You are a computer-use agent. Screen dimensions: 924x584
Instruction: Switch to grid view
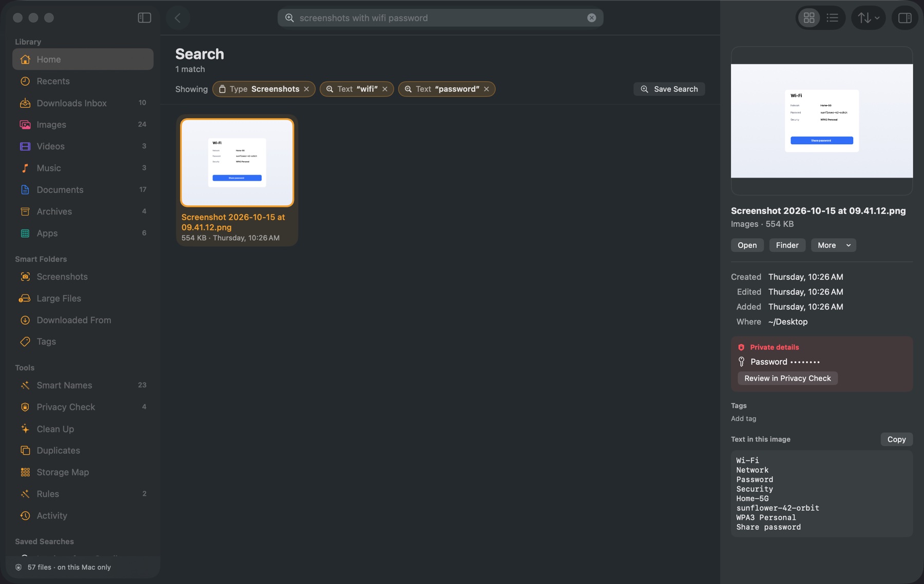[809, 18]
